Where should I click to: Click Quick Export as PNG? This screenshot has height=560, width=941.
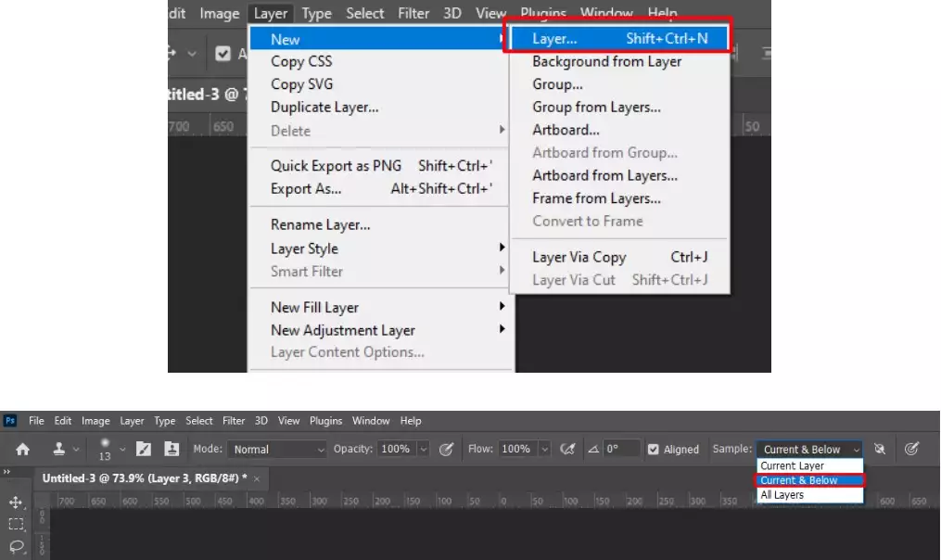[335, 165]
